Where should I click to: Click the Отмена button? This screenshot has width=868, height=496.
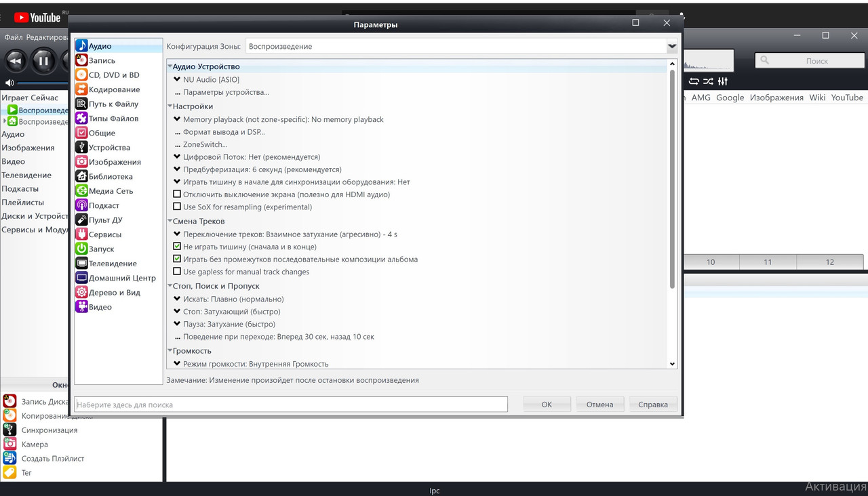pos(599,404)
